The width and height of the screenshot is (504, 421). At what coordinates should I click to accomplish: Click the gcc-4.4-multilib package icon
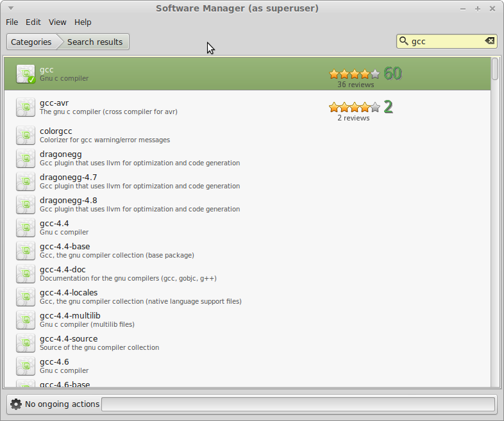tap(26, 320)
